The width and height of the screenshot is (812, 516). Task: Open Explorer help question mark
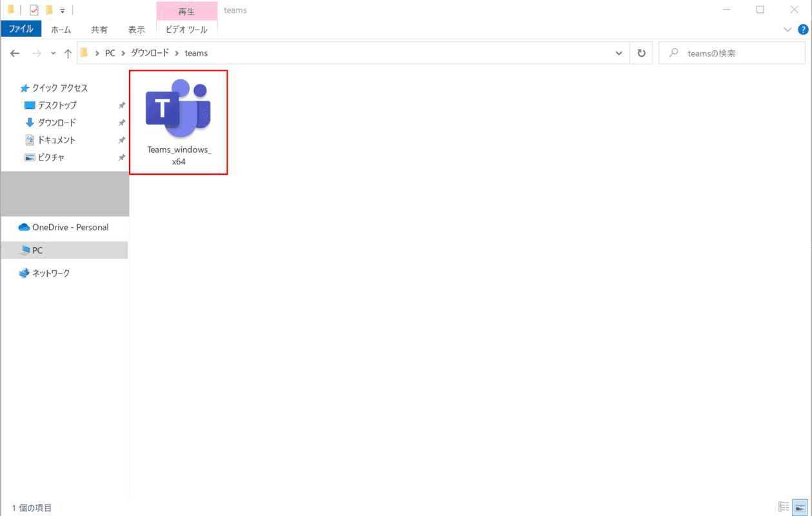803,30
